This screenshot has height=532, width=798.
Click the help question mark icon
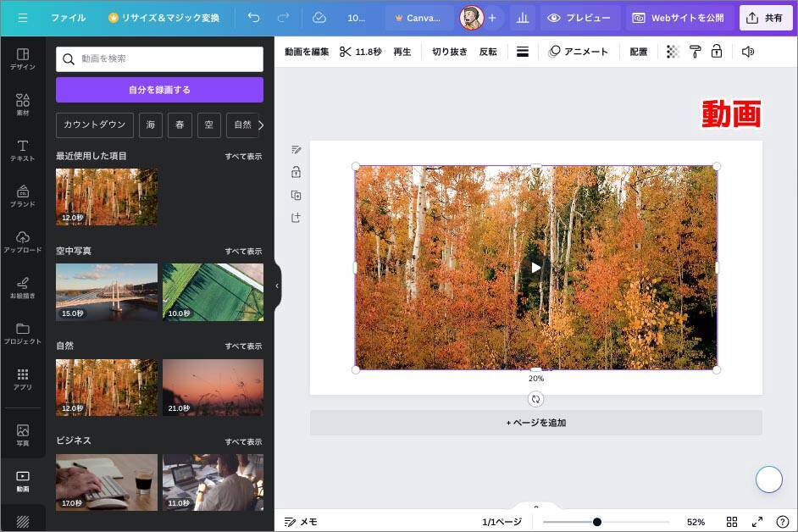click(782, 522)
